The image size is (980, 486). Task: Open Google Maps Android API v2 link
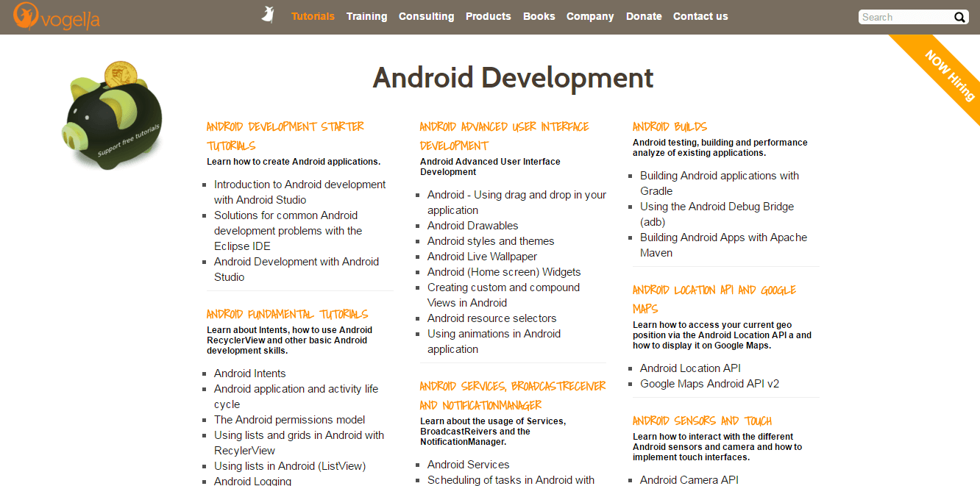tap(710, 384)
